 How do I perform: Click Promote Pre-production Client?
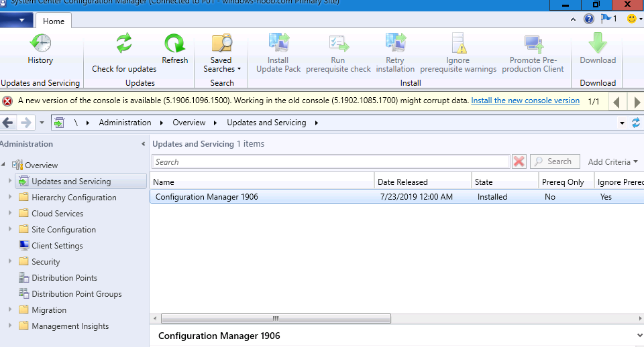coord(533,54)
